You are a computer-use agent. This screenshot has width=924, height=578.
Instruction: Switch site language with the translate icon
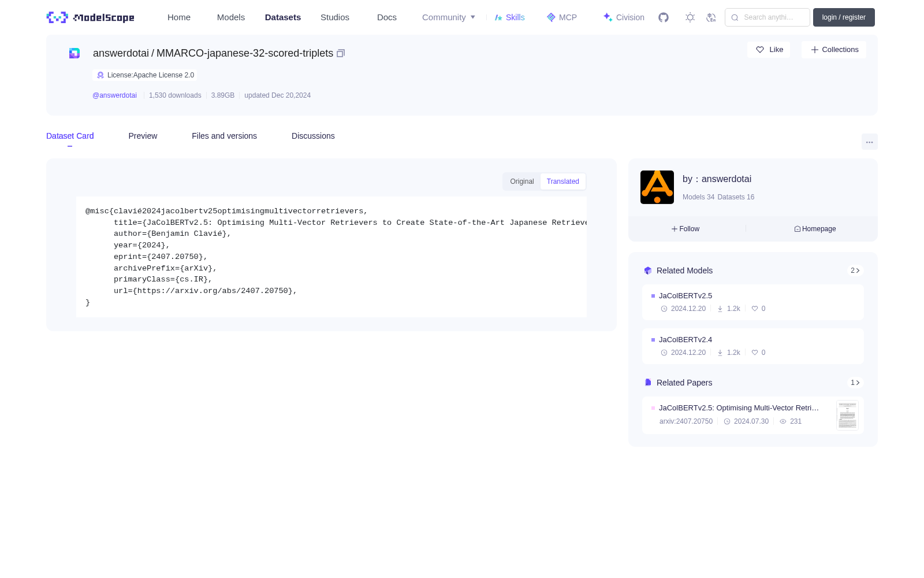tap(711, 17)
